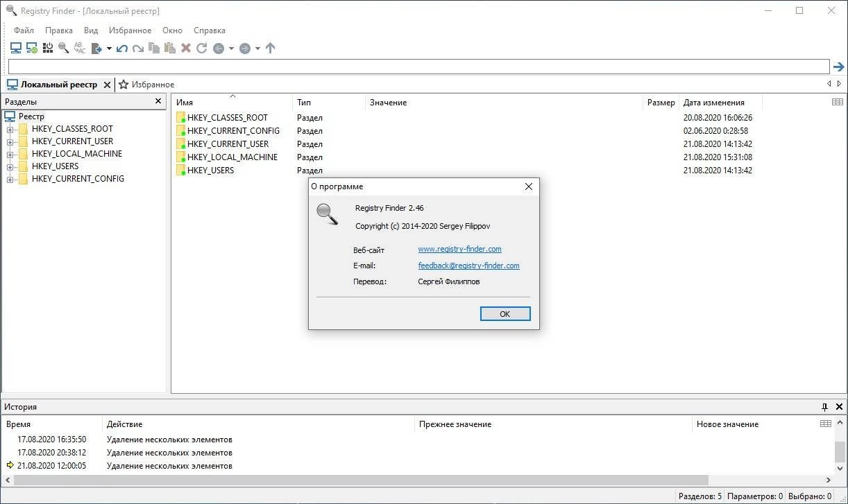Close the Разделы panel
848x504 pixels.
(158, 102)
